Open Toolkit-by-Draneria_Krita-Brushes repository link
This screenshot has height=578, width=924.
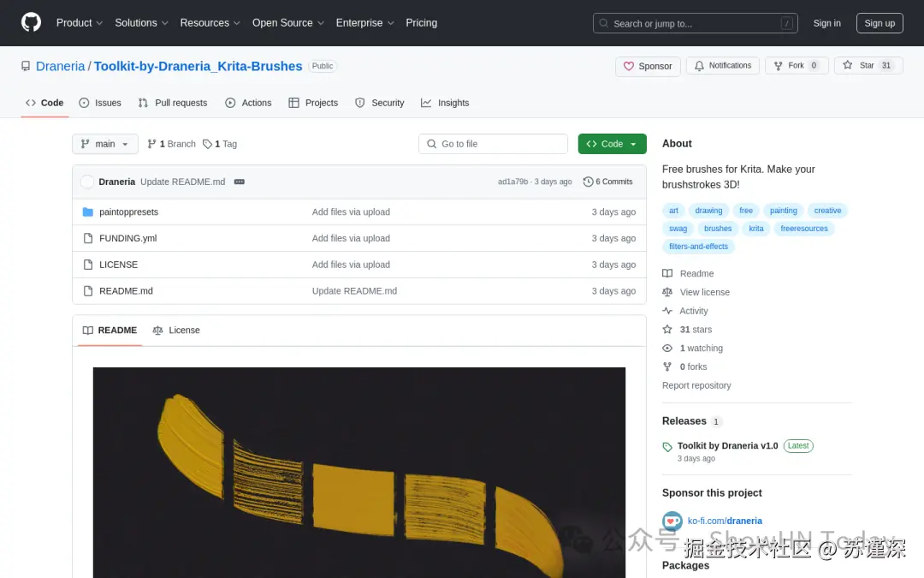tap(198, 66)
